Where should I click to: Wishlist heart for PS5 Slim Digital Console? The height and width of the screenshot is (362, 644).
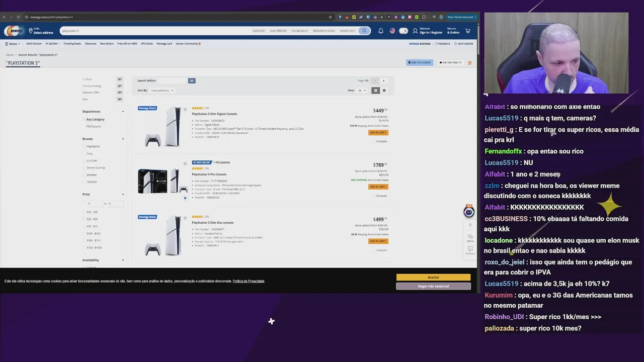pyautogui.click(x=185, y=109)
